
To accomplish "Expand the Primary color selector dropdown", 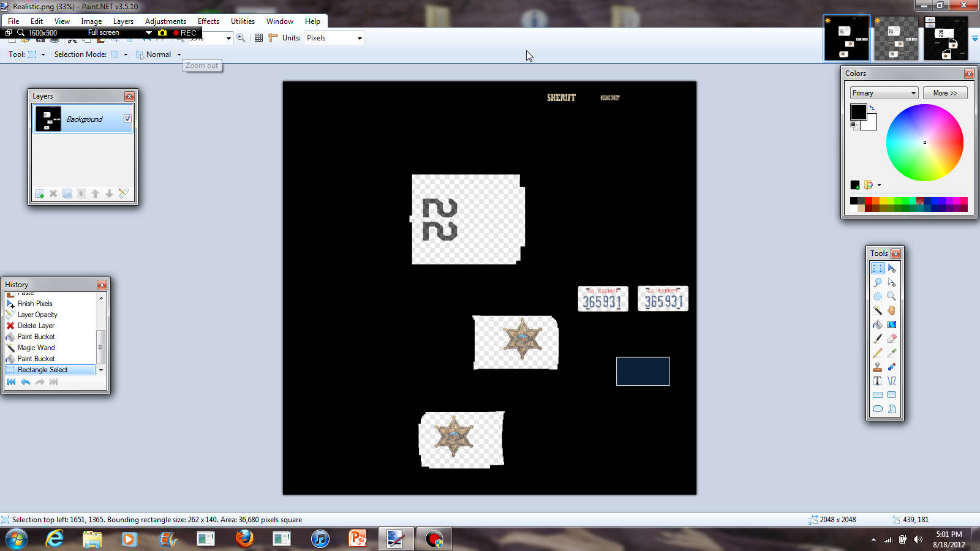I will (884, 93).
